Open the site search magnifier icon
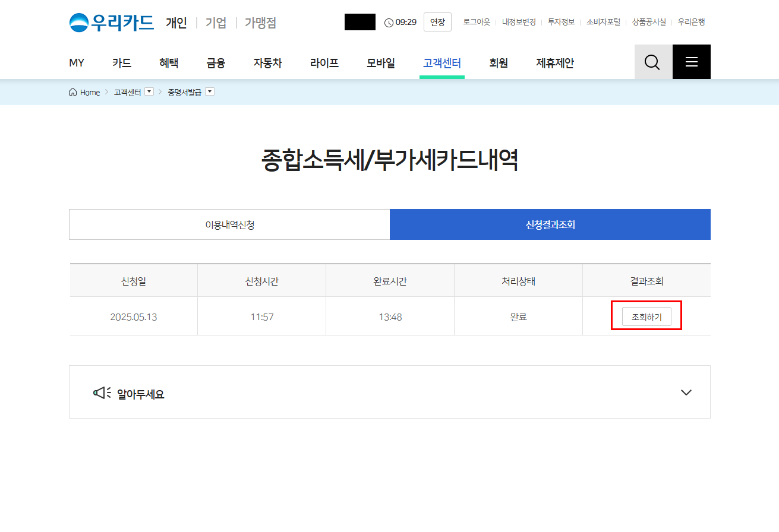Viewport: 779px width, 532px height. point(652,62)
